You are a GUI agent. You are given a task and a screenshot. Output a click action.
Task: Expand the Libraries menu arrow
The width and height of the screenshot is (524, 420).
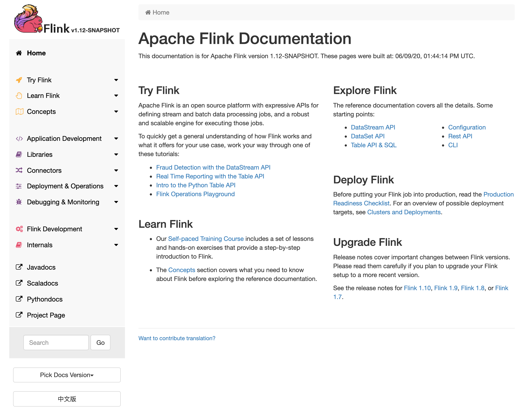pyautogui.click(x=116, y=154)
